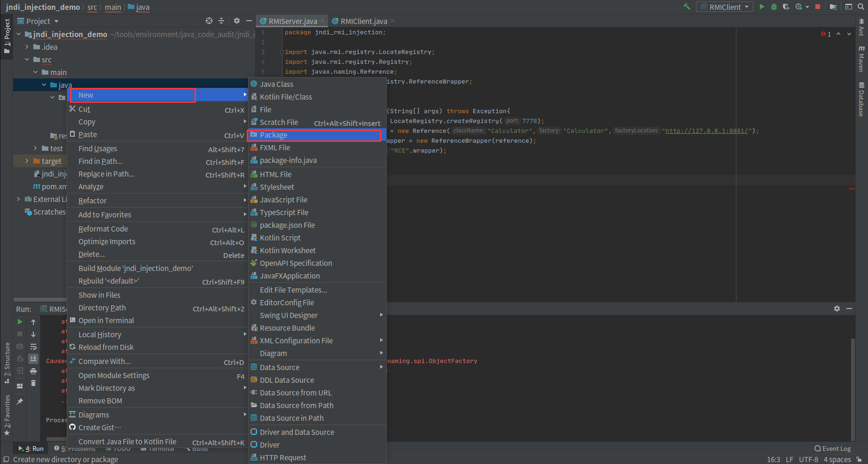Open Run panel settings gear

(x=837, y=309)
